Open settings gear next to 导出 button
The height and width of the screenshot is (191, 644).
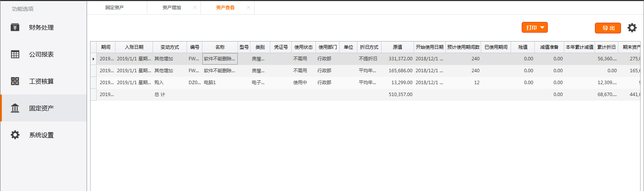click(632, 28)
